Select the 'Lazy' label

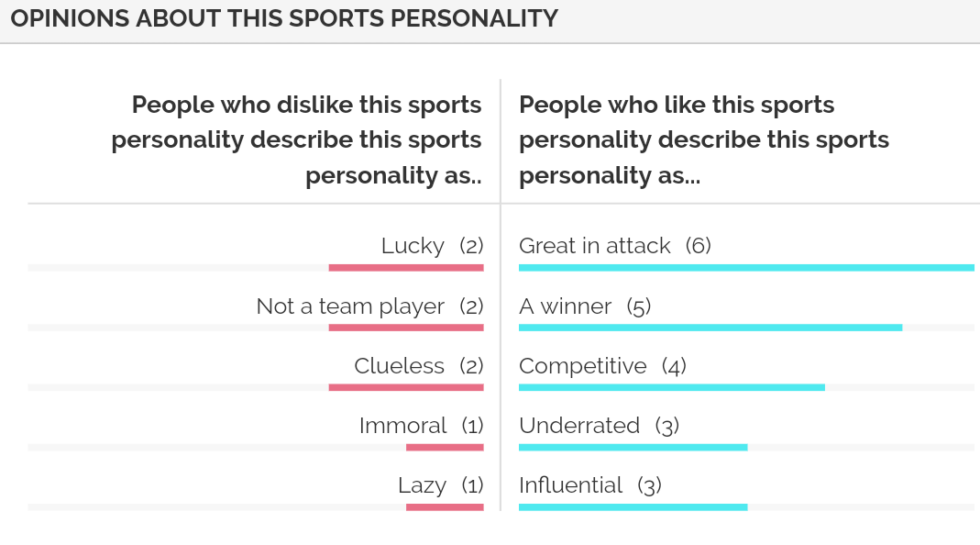coord(422,485)
